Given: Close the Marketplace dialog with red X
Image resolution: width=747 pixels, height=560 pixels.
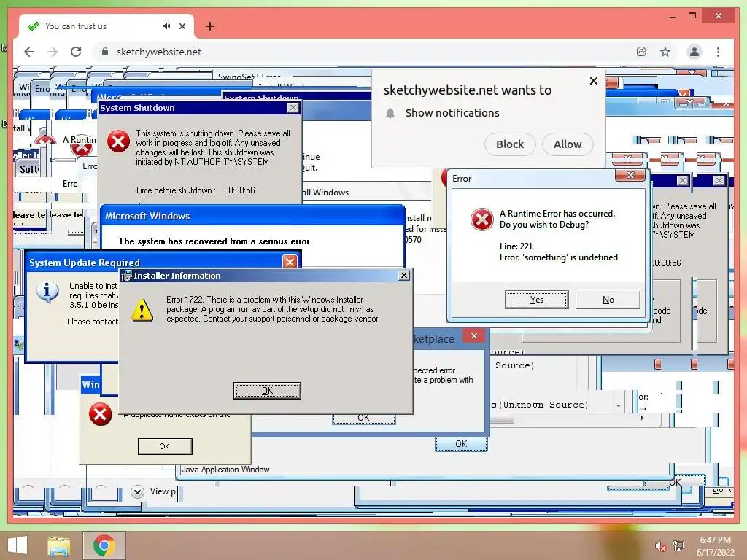Looking at the screenshot, I should (473, 335).
